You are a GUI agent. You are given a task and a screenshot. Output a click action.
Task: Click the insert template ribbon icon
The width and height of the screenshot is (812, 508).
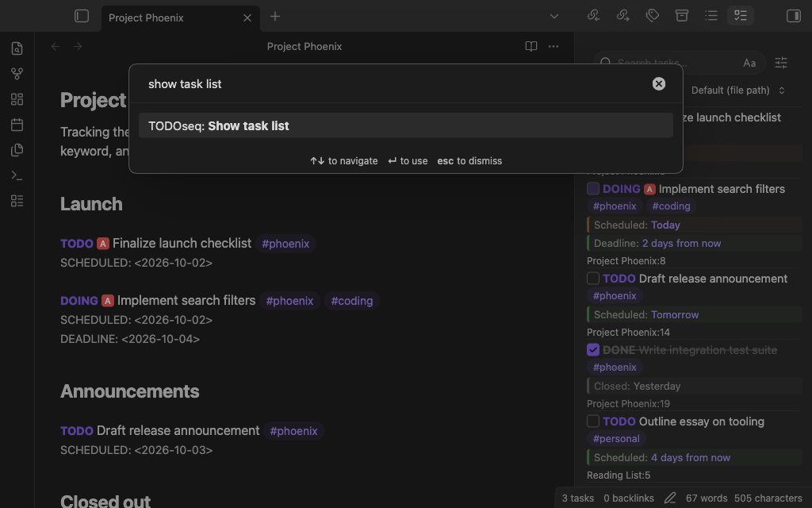point(17,150)
